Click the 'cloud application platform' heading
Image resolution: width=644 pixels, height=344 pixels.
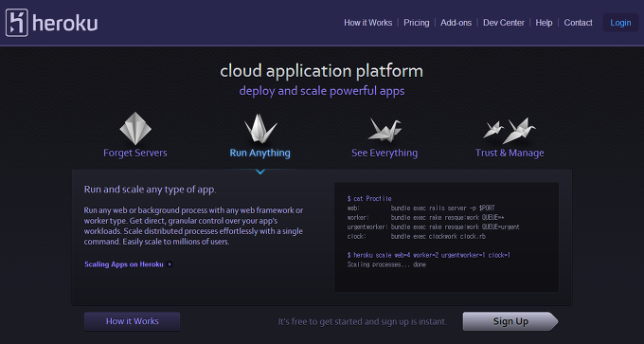(322, 71)
